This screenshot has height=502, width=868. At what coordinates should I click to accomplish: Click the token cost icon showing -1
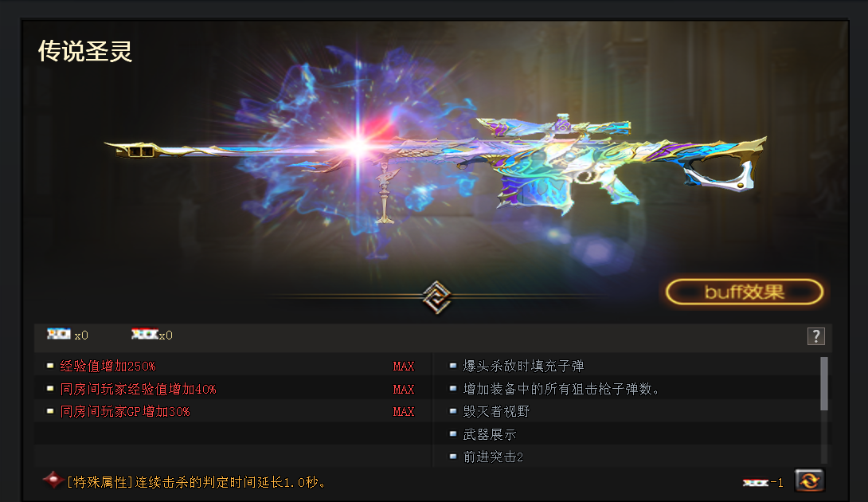click(755, 483)
